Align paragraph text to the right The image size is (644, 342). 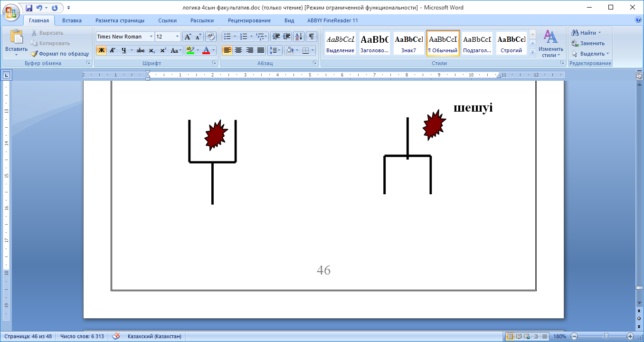click(250, 50)
